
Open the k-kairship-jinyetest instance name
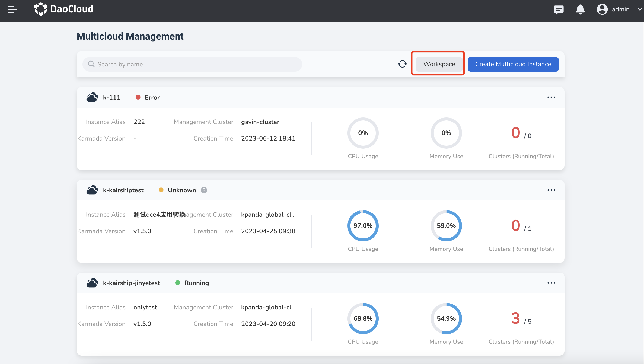(131, 283)
